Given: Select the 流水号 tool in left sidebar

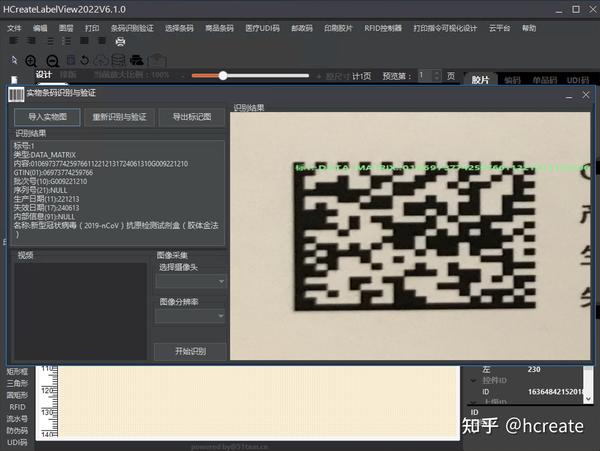Looking at the screenshot, I should 17,419.
